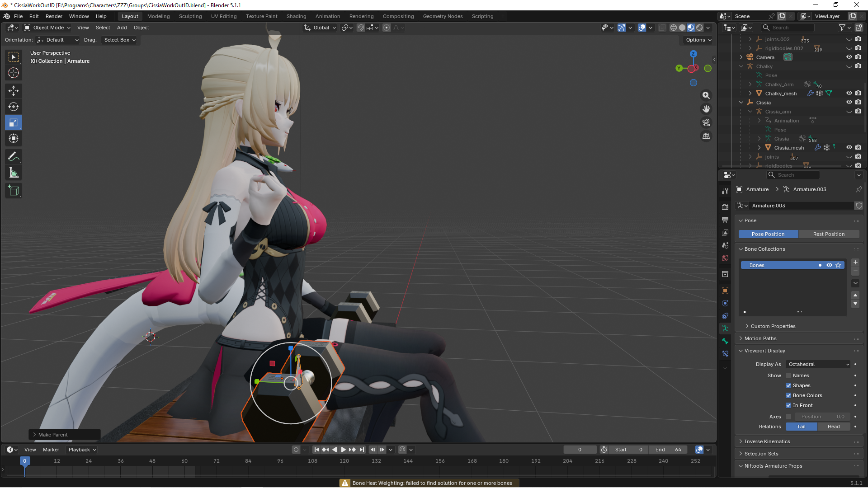Click the viewport Options button
The image size is (868, 488).
pos(698,40)
